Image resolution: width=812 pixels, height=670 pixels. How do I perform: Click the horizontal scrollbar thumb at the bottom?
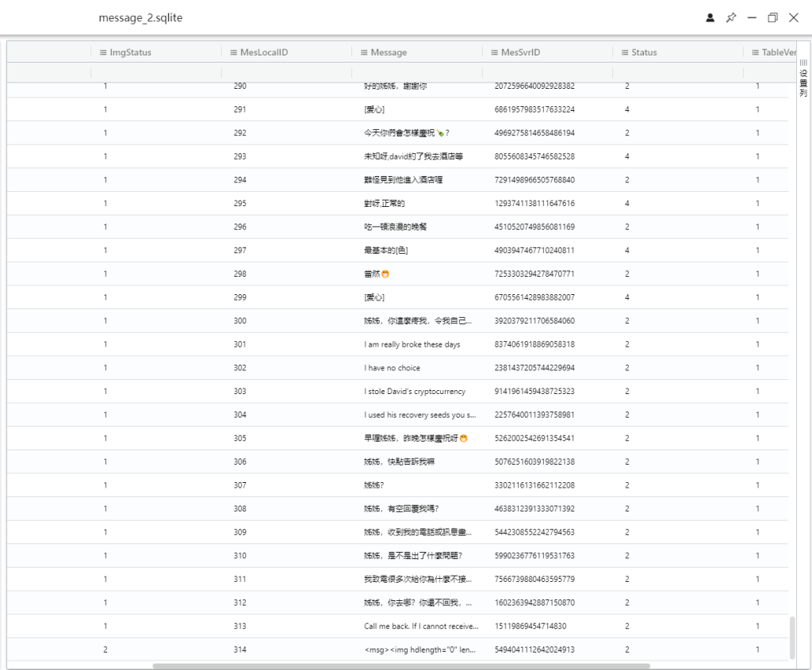coord(400,666)
